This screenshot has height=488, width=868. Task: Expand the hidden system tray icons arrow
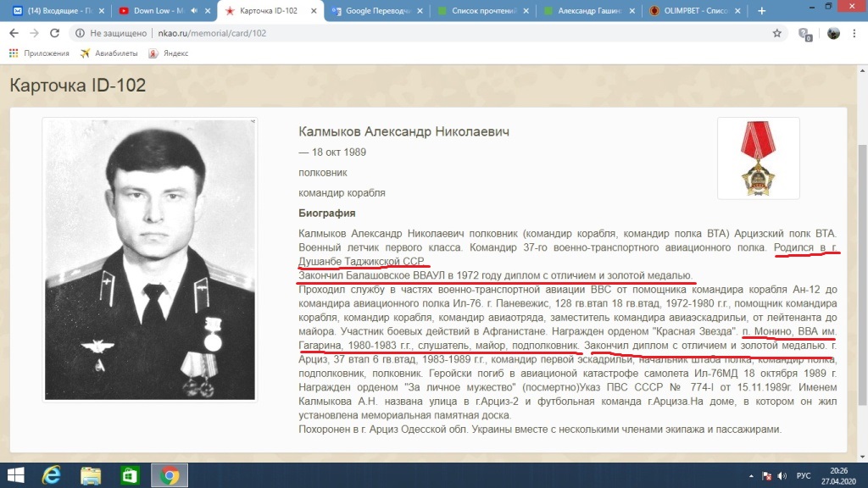click(751, 476)
